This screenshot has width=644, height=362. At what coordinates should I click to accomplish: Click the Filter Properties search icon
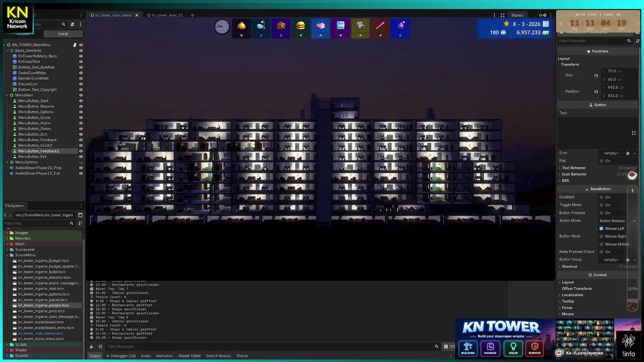[x=629, y=41]
